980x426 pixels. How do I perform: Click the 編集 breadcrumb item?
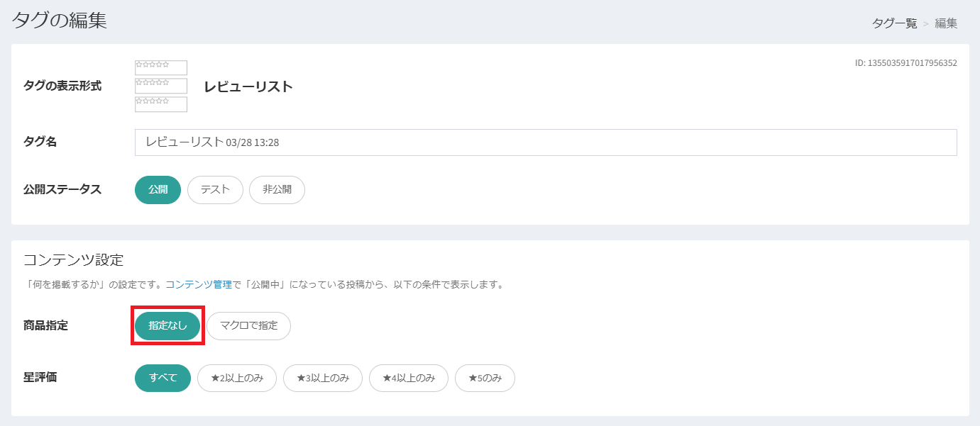click(x=946, y=23)
